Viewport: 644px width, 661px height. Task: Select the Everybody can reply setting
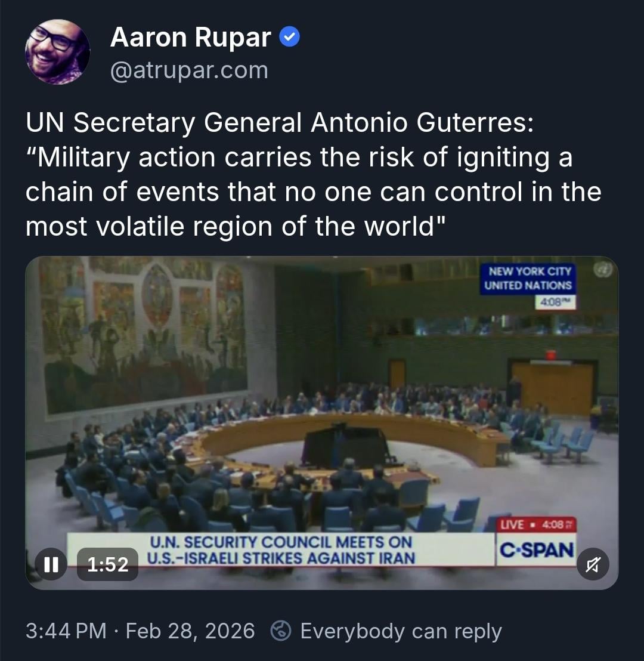tap(401, 631)
